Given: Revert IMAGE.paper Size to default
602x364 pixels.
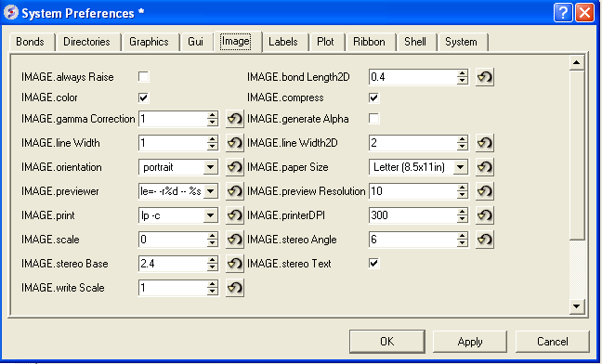Looking at the screenshot, I should tap(485, 167).
